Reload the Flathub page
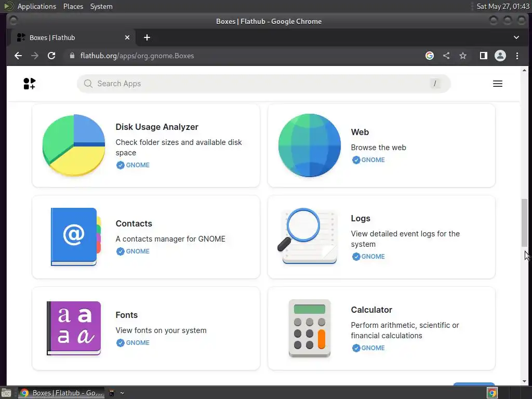The height and width of the screenshot is (399, 532). [x=51, y=56]
